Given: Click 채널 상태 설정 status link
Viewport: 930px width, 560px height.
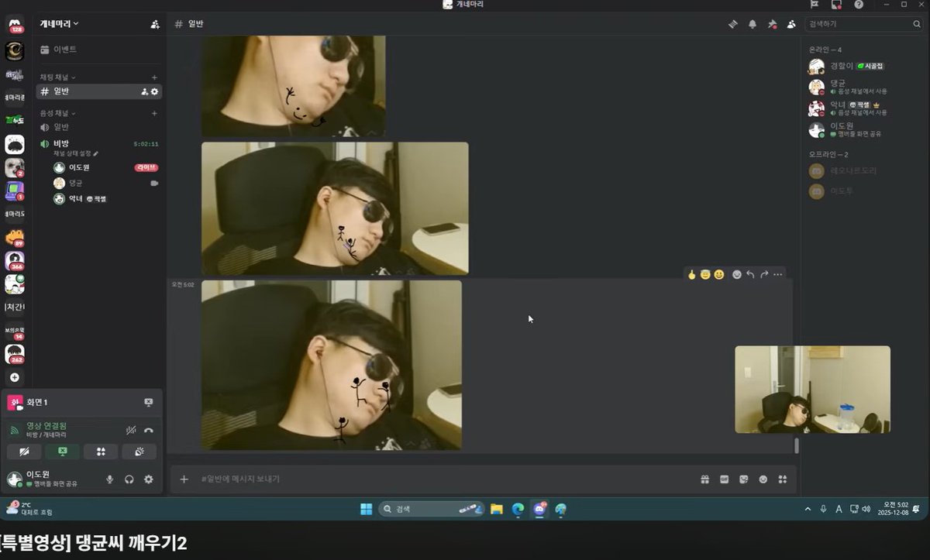Looking at the screenshot, I should point(75,153).
